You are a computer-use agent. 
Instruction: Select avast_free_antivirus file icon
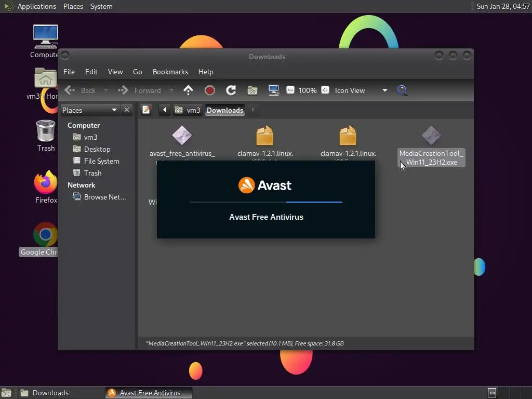tap(182, 136)
